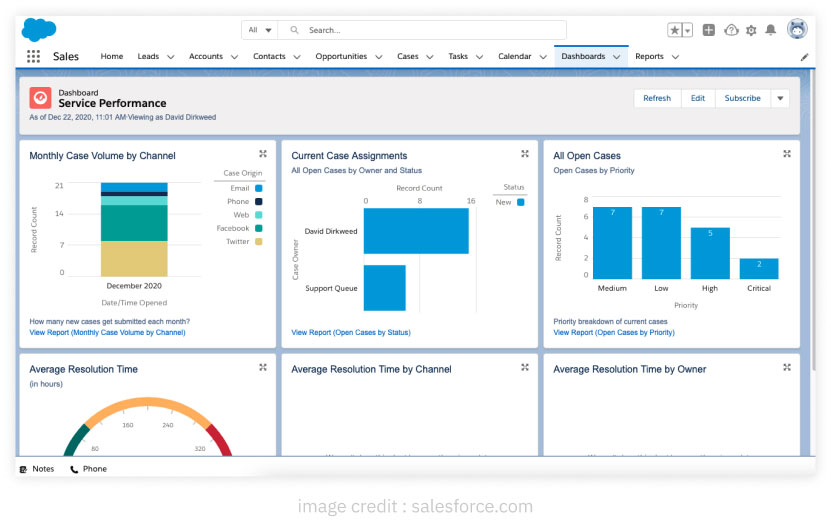The image size is (831, 520).
Task: Open the user profile avatar
Action: pyautogui.click(x=797, y=29)
